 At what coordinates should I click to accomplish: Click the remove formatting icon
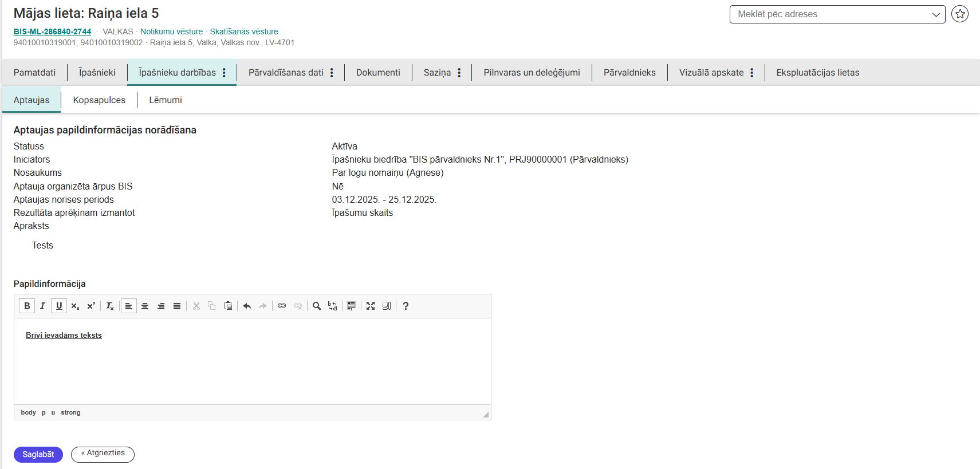[110, 306]
